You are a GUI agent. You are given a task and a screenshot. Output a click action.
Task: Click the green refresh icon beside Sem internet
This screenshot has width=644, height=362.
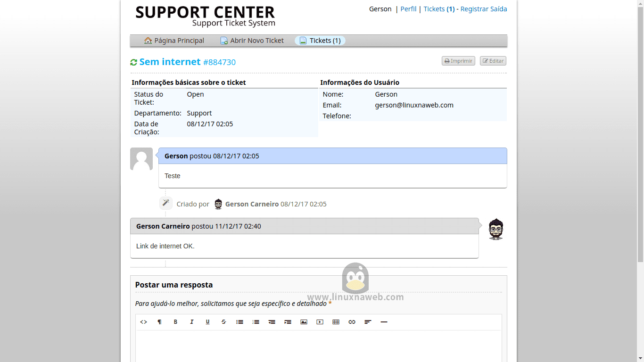pos(134,62)
